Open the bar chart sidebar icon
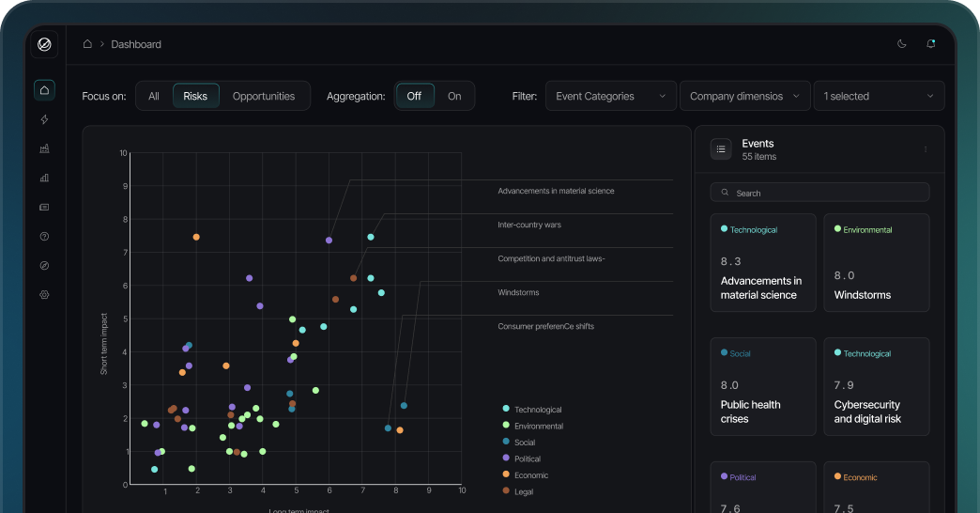980x513 pixels. point(44,178)
